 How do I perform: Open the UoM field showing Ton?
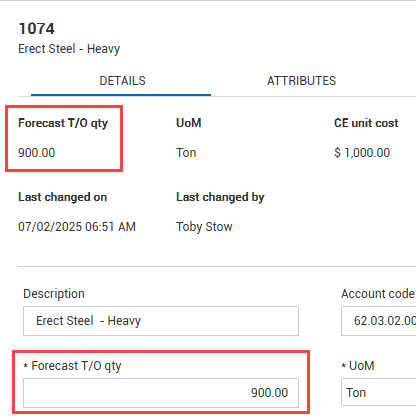[378, 393]
